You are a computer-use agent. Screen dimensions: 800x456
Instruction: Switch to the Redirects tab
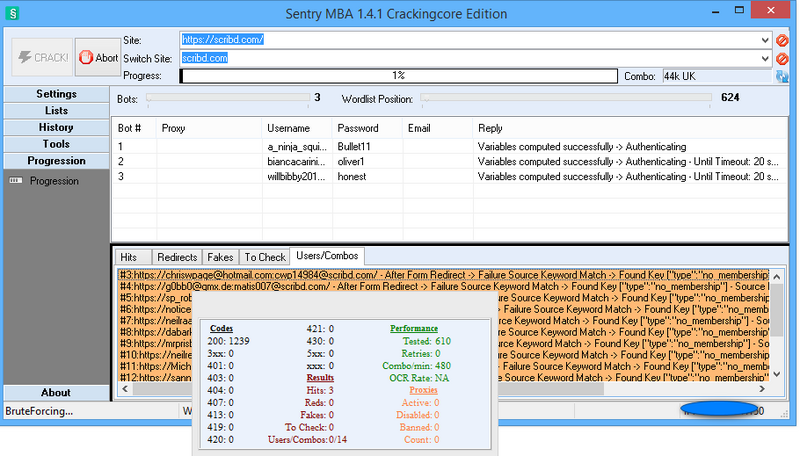(x=177, y=258)
